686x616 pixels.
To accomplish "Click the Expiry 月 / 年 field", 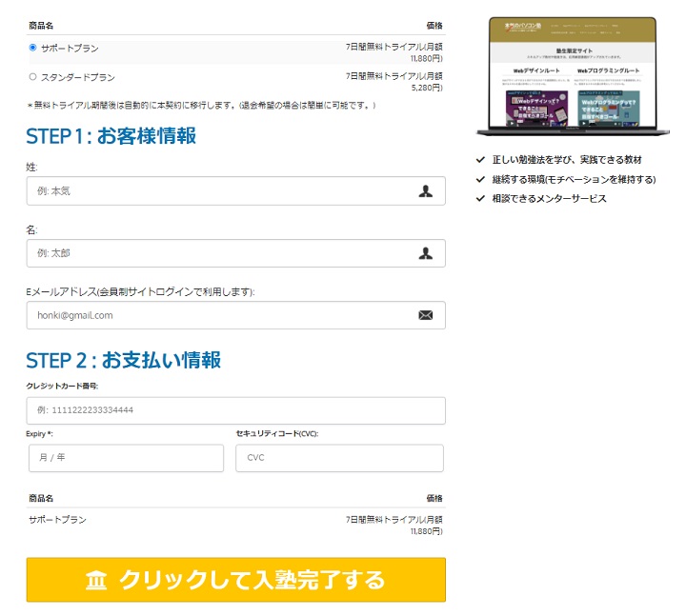I will click(x=126, y=458).
